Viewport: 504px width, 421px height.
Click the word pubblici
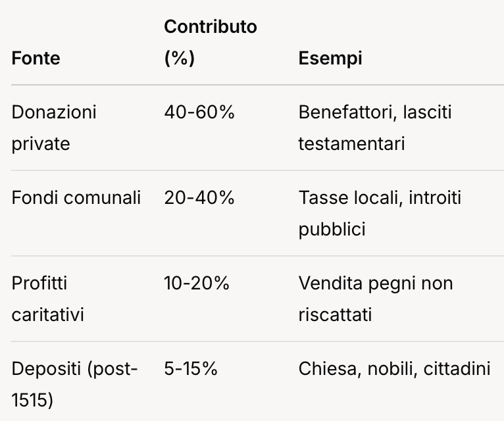331,229
